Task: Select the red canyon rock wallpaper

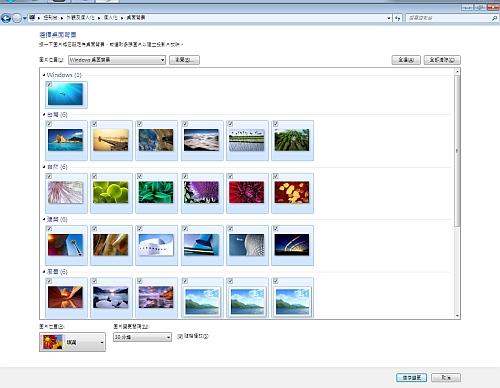Action: [66, 297]
